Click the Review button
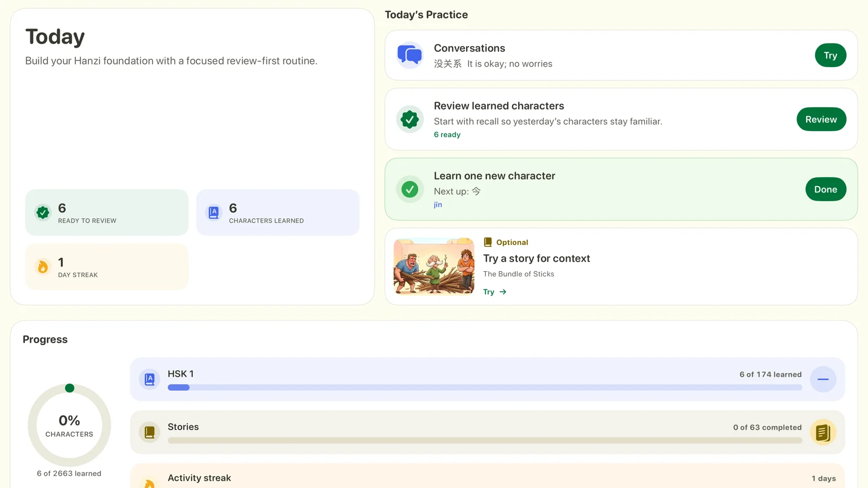868x488 pixels. (821, 119)
